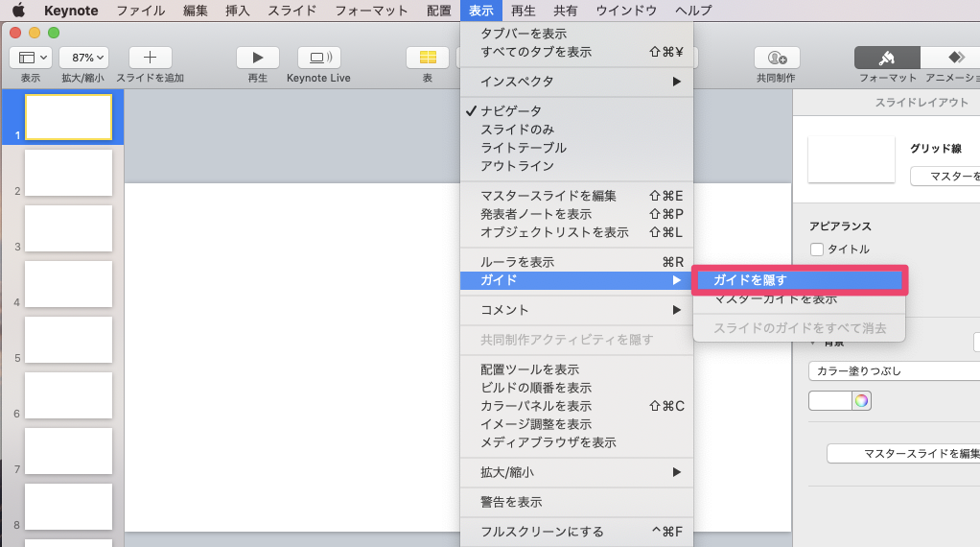
Task: Open the background color wheel picker
Action: pyautogui.click(x=861, y=400)
